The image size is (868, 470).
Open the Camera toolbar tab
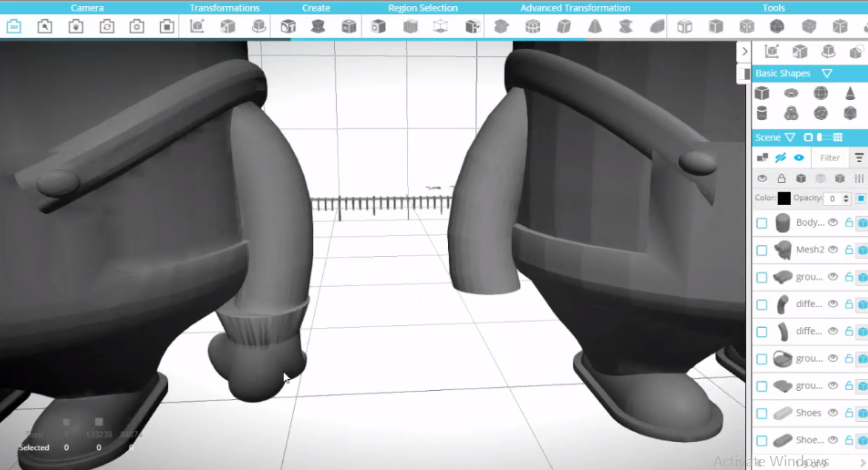click(x=87, y=7)
